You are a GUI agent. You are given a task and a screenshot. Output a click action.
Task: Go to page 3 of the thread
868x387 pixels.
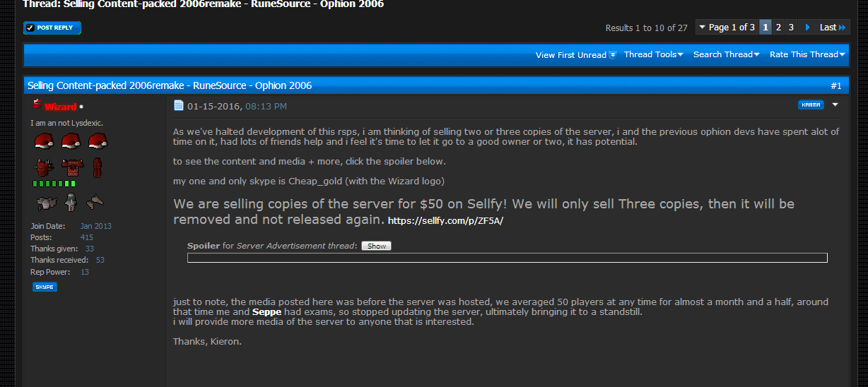(791, 28)
